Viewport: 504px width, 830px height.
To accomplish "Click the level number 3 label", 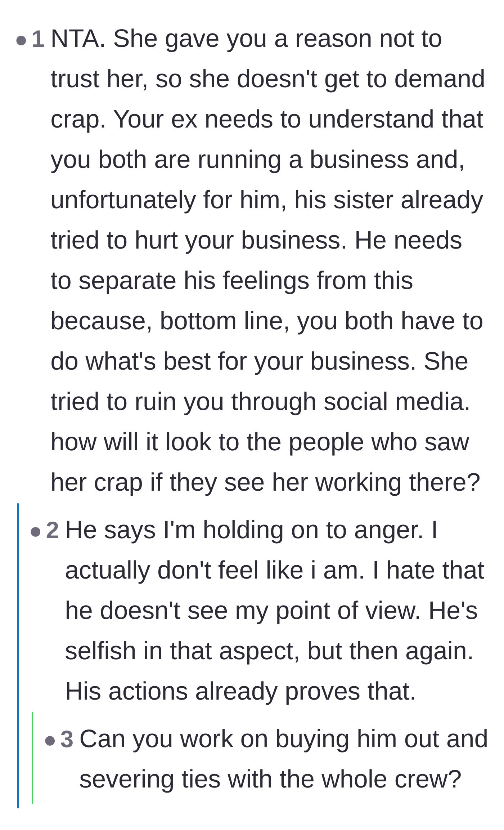I will pyautogui.click(x=67, y=739).
